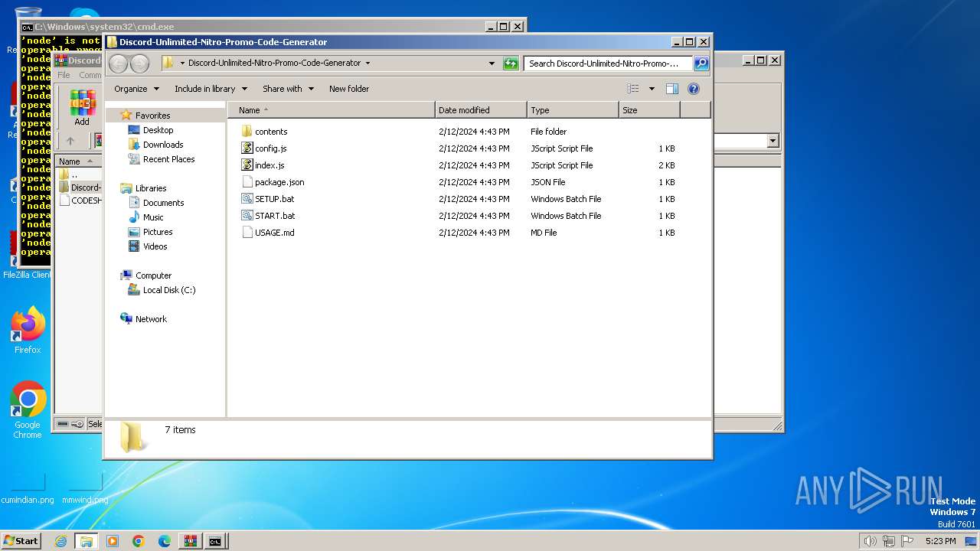Open the view options dropdown arrow
This screenshot has height=551, width=980.
pyautogui.click(x=652, y=89)
